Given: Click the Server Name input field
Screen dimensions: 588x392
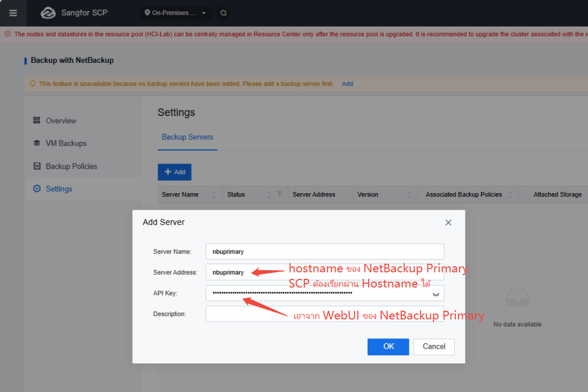Looking at the screenshot, I should click(325, 251).
